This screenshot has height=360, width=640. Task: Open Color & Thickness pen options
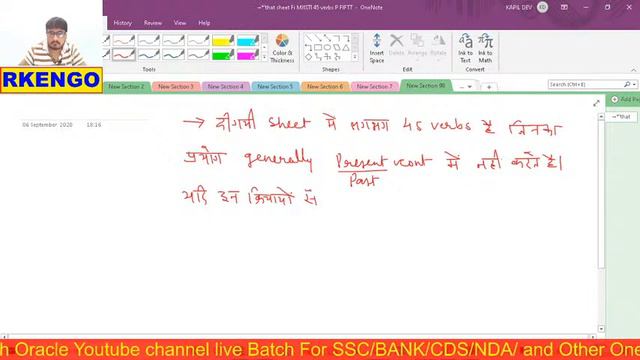[x=282, y=48]
